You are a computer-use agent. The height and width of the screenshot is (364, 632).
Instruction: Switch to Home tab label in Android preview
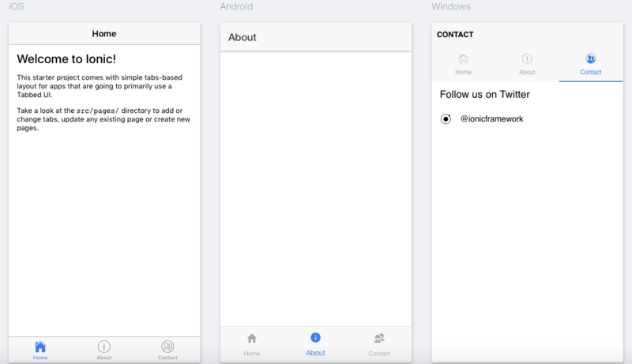click(x=252, y=354)
